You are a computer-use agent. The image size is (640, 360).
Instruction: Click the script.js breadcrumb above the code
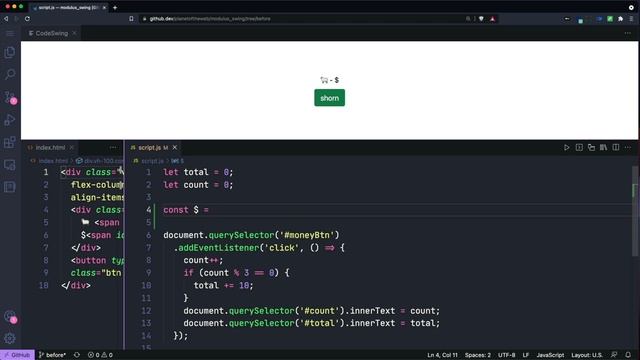tap(152, 161)
